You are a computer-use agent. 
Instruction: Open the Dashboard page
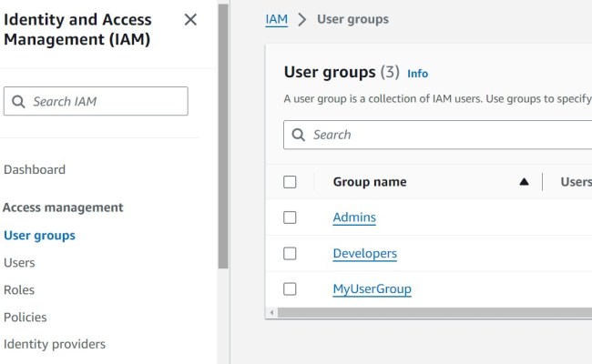coord(35,170)
